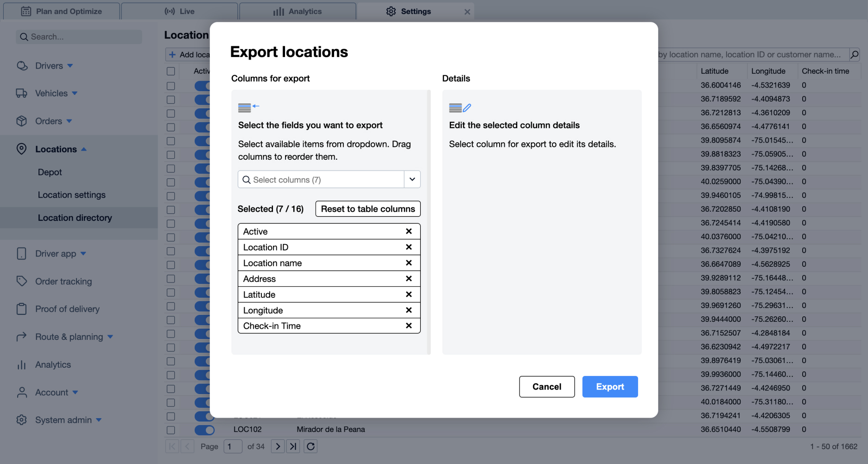Click the Export button
The width and height of the screenshot is (868, 464).
609,387
